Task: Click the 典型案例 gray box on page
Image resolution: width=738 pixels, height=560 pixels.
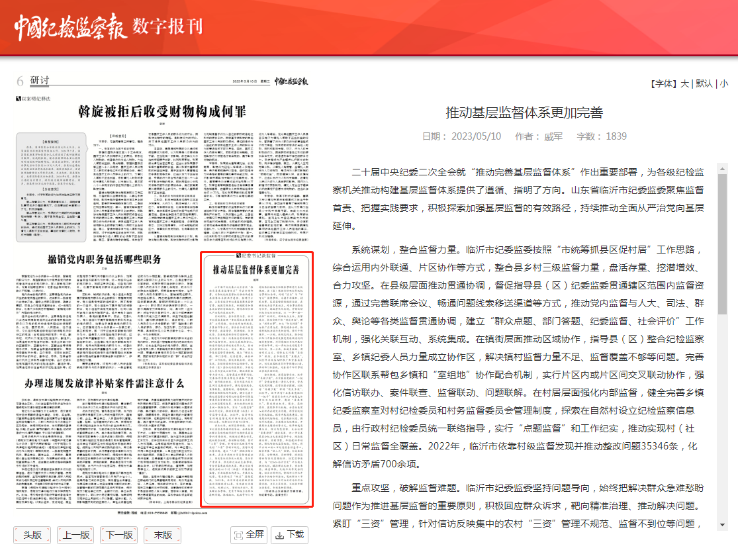Action: point(52,187)
